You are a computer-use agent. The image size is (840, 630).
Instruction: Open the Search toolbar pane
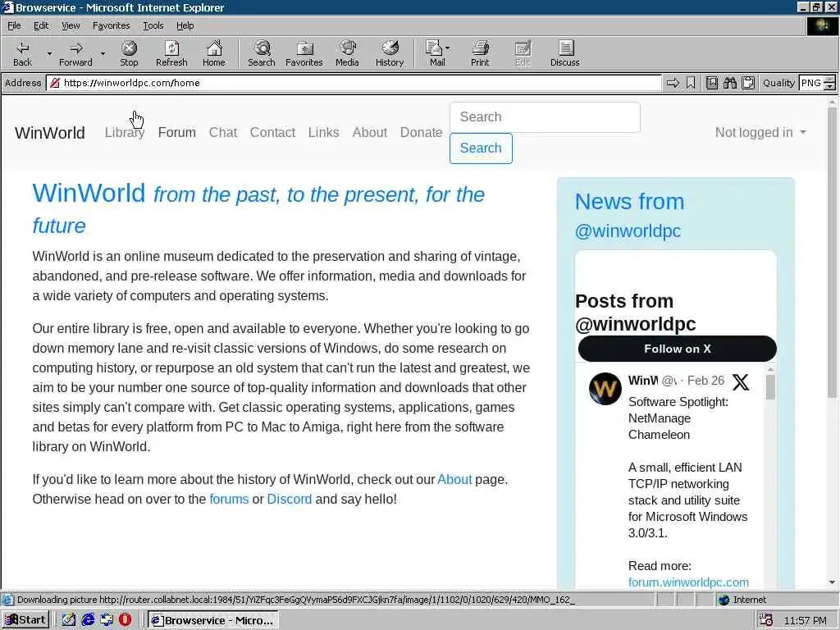pyautogui.click(x=262, y=53)
